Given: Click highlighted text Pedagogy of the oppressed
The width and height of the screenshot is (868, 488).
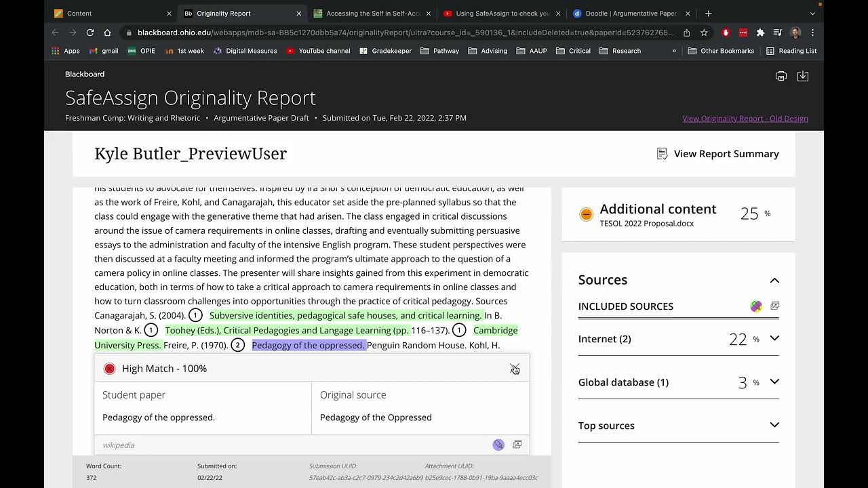Looking at the screenshot, I should click(309, 345).
